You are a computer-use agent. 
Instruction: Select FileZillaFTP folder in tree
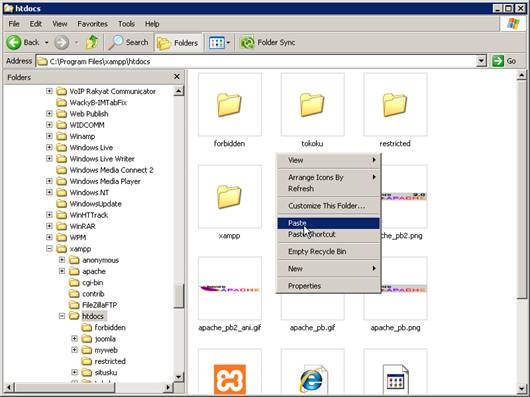(x=99, y=305)
